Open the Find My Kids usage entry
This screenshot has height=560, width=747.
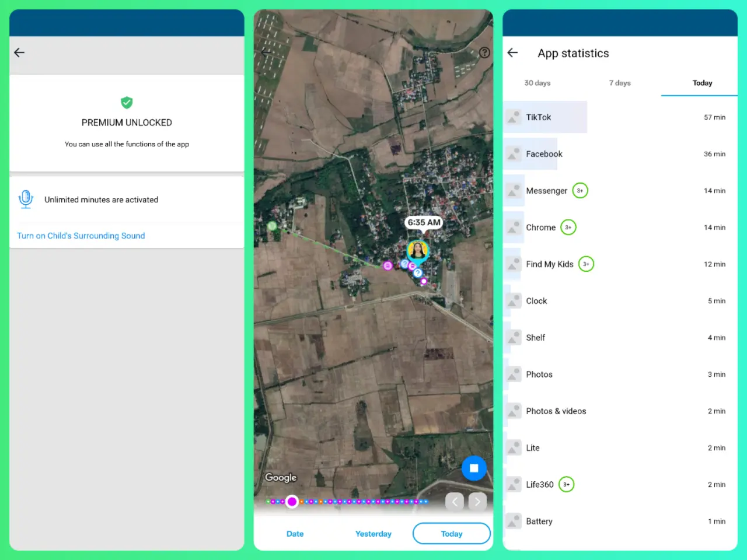(620, 264)
